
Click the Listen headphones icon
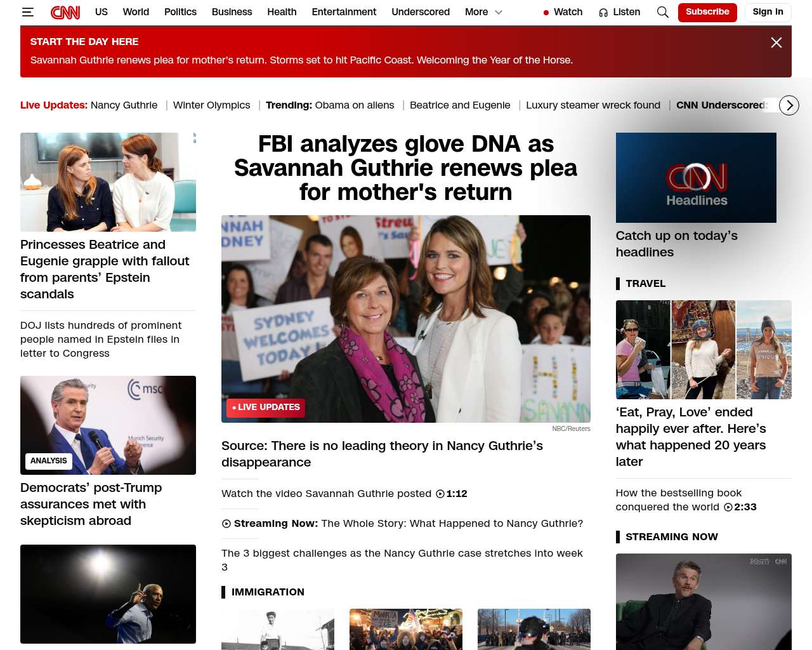pyautogui.click(x=603, y=13)
